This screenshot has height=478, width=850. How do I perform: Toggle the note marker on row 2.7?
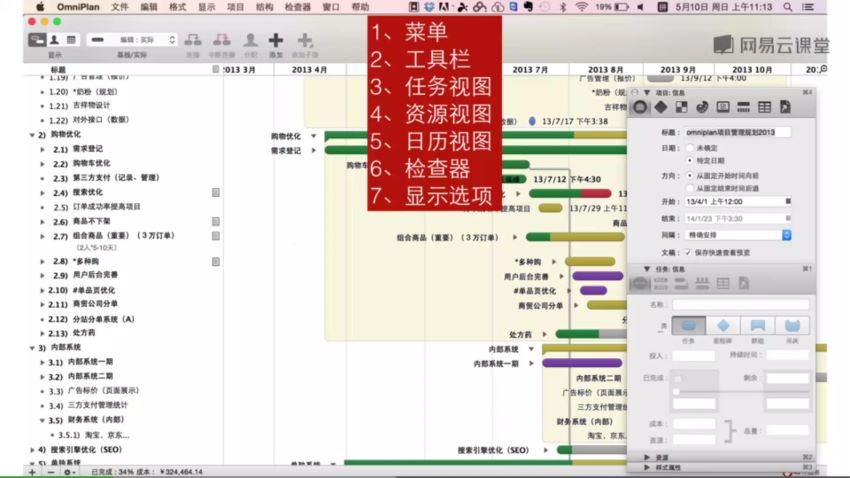click(216, 236)
